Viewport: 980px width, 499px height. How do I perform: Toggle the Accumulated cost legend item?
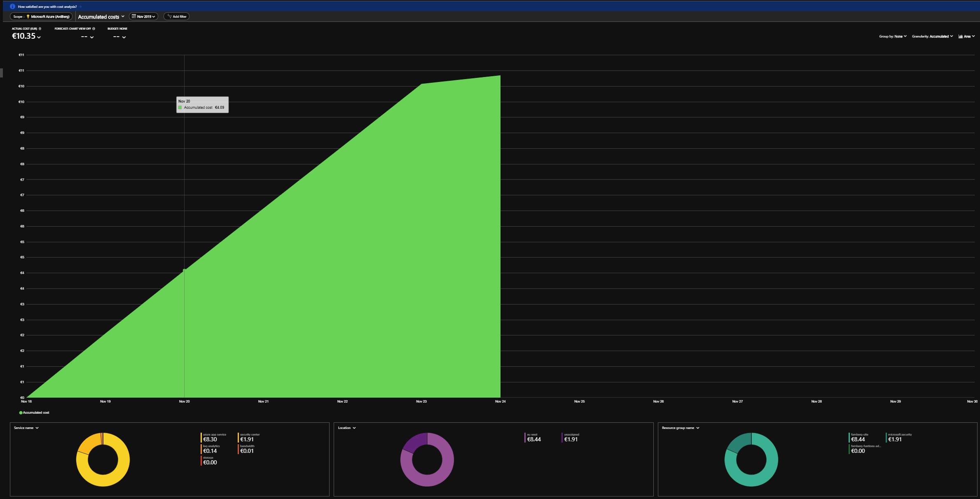[35, 412]
